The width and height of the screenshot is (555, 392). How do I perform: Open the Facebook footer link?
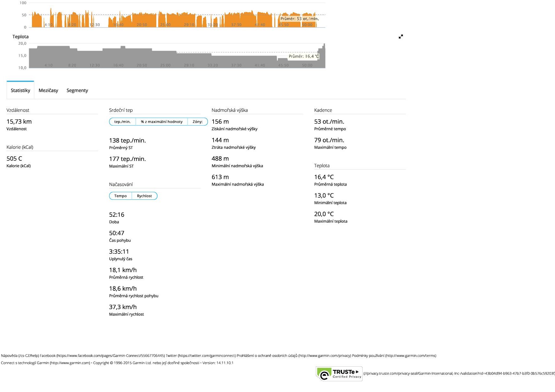(x=102, y=356)
